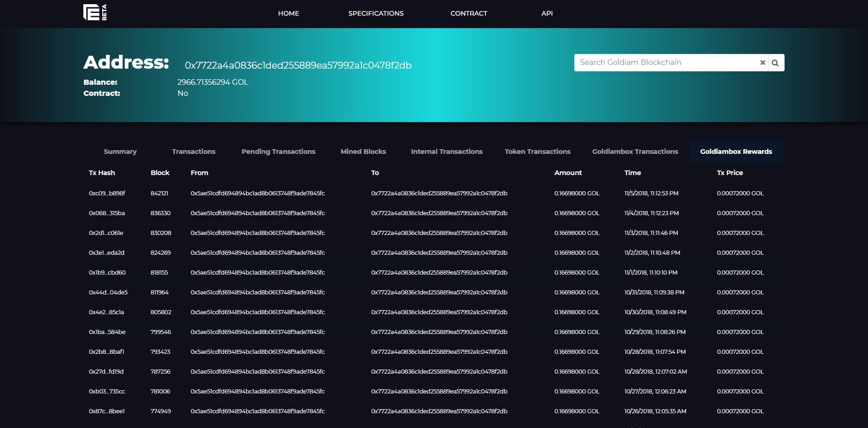Open the Pending Transactions tab

279,152
